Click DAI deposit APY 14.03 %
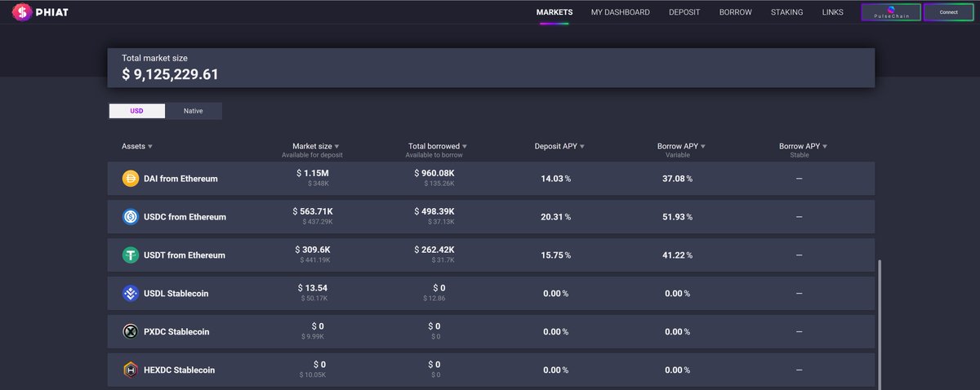 pyautogui.click(x=556, y=178)
